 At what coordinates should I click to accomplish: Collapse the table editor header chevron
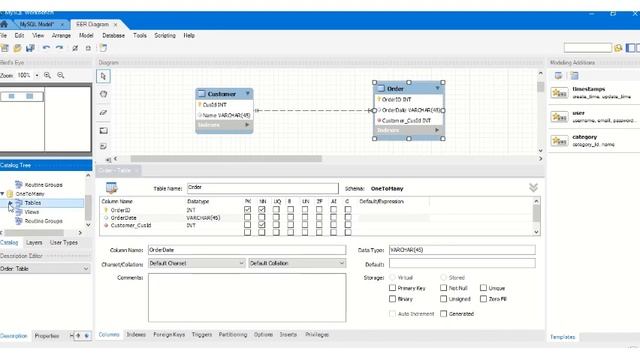533,188
